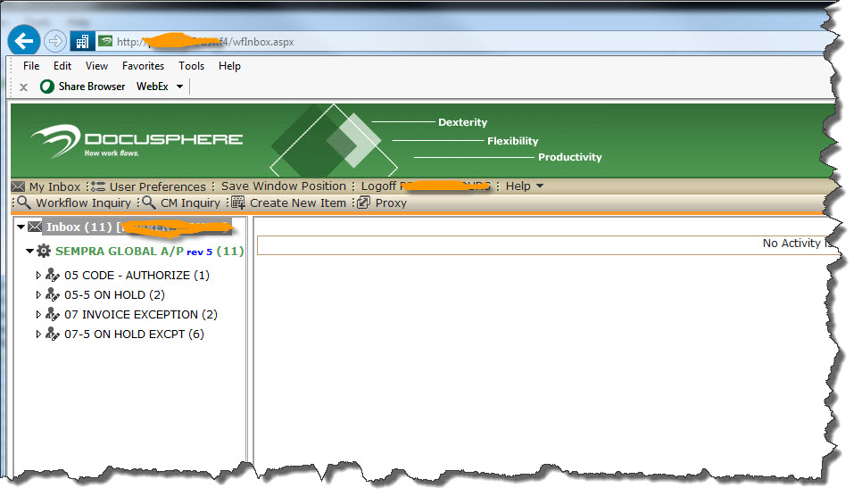The height and width of the screenshot is (504, 862).
Task: Close the WebEx toolbar with X
Action: pos(23,87)
